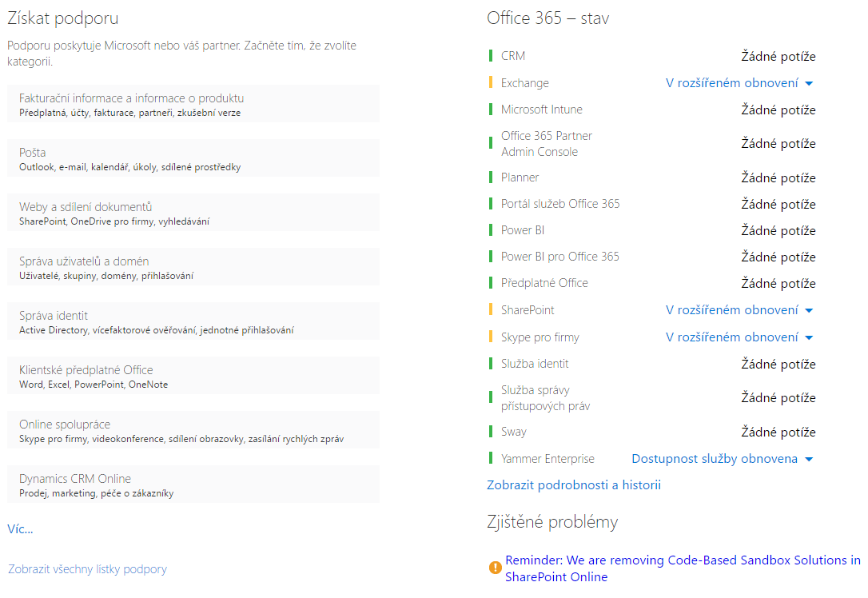
Task: Open Skype pro firmy recovery status link
Action: pyautogui.click(x=732, y=337)
